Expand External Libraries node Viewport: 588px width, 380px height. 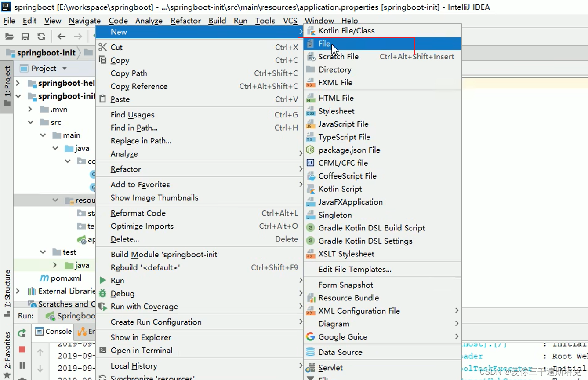point(18,291)
